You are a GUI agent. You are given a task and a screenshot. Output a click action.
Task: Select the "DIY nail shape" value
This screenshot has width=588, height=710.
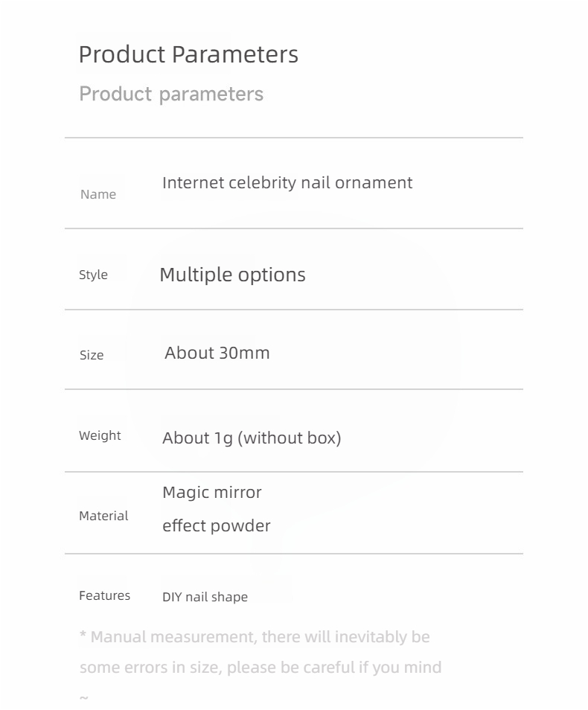point(205,597)
